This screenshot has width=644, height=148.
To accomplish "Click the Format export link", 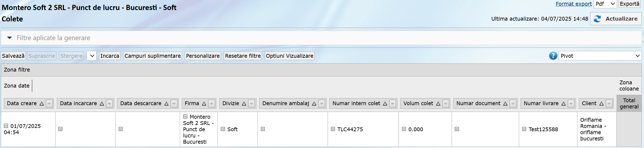I will click(574, 4).
